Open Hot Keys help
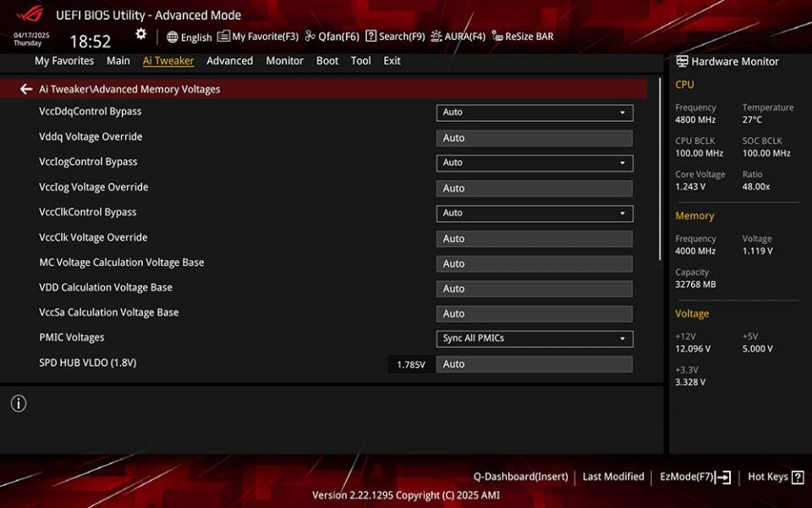The image size is (812, 508). pos(776,477)
